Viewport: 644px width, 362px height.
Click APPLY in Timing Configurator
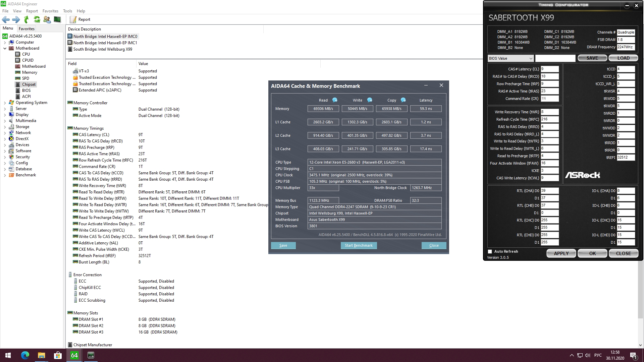[x=561, y=253]
